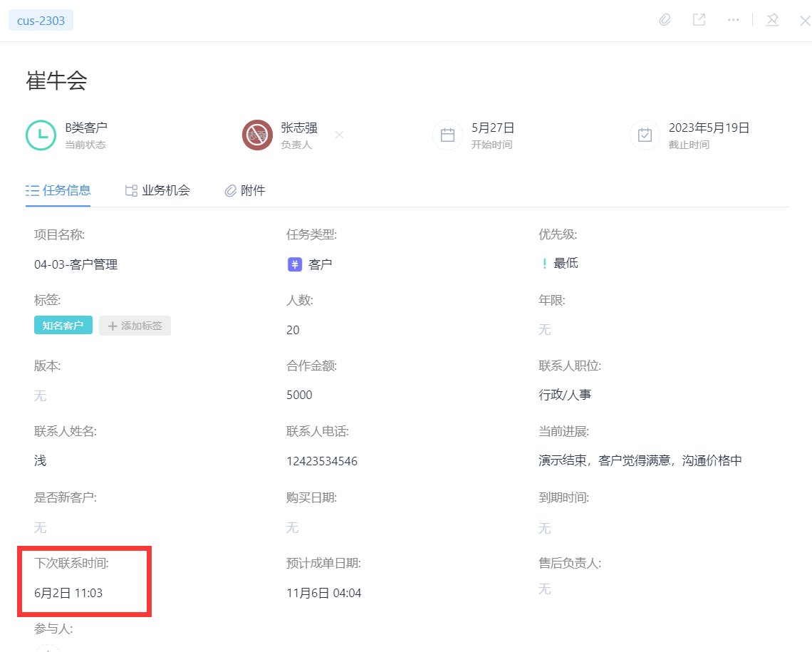The height and width of the screenshot is (652, 812).
Task: Click 张志强 assignee avatar
Action: pyautogui.click(x=257, y=135)
